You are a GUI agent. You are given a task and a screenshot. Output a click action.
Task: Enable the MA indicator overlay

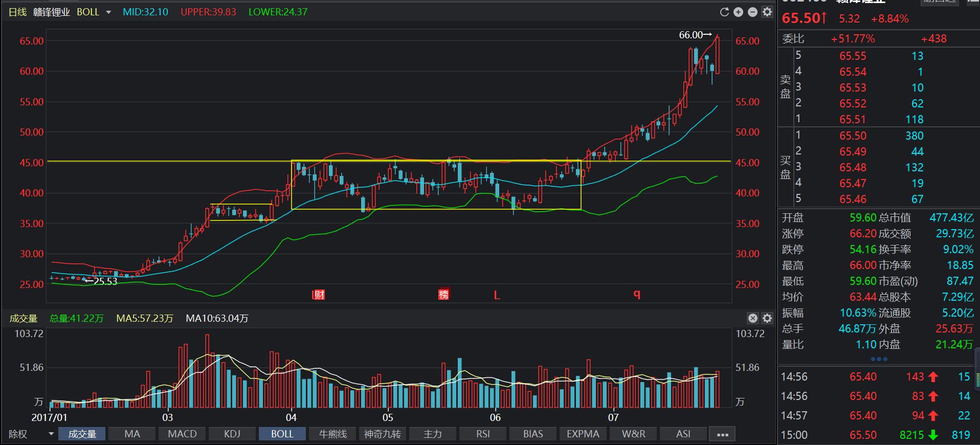[132, 434]
